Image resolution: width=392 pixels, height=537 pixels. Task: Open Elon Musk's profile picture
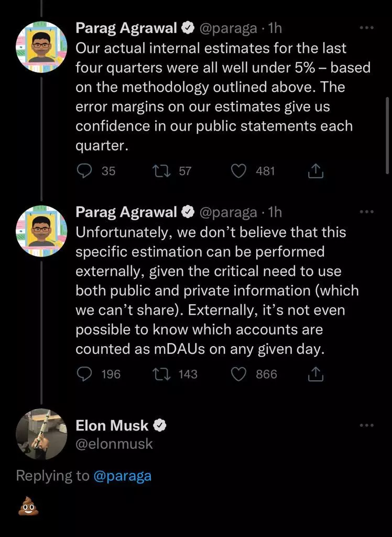[42, 434]
